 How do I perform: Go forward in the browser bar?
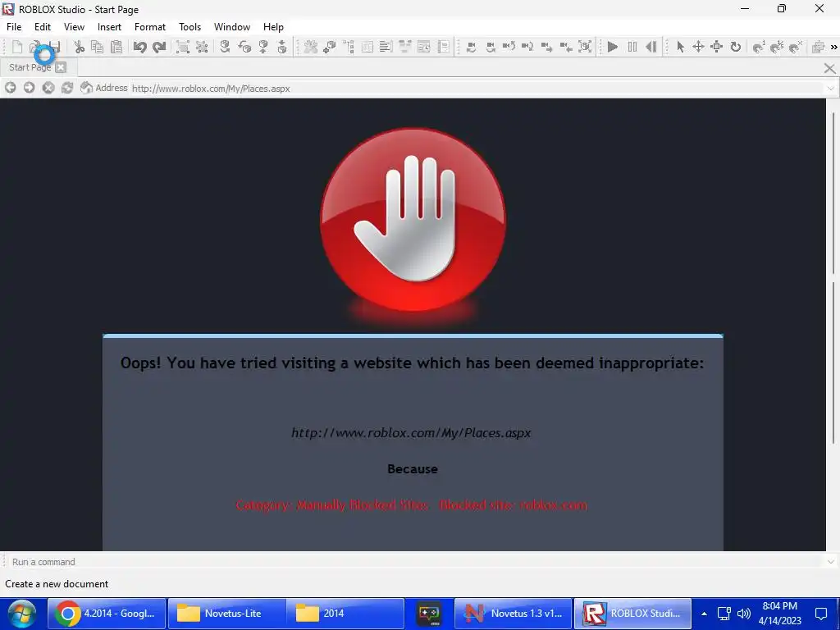[x=29, y=88]
